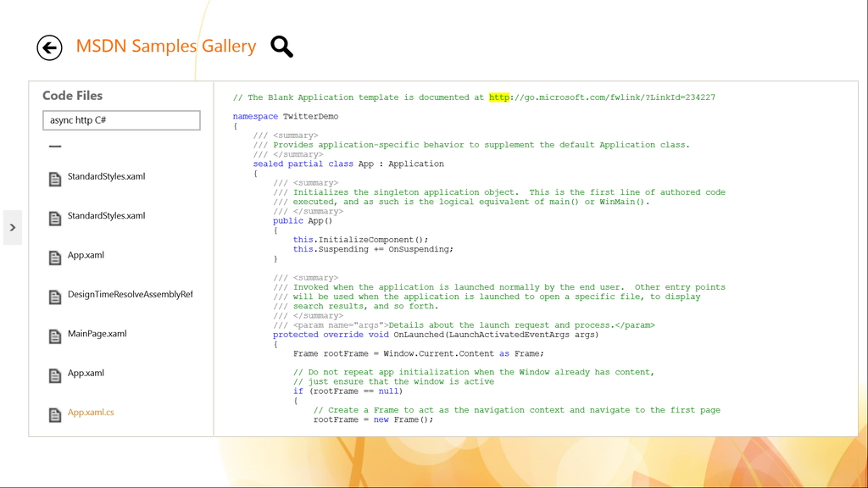Click document icon of second StandardStyles.xaml
The image size is (868, 488).
[x=55, y=218]
